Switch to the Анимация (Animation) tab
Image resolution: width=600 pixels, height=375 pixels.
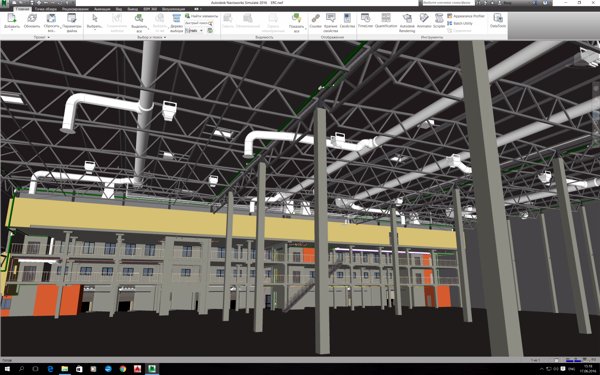tap(102, 9)
